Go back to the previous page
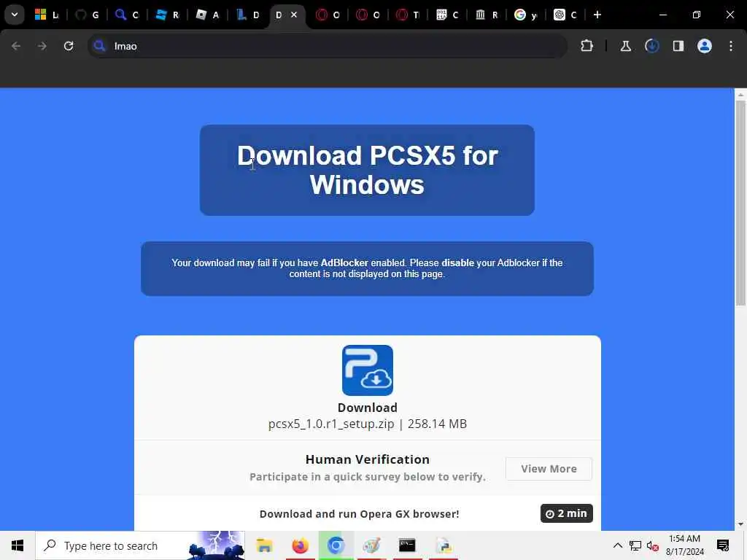Screen dimensions: 747x560 pyautogui.click(x=16, y=46)
